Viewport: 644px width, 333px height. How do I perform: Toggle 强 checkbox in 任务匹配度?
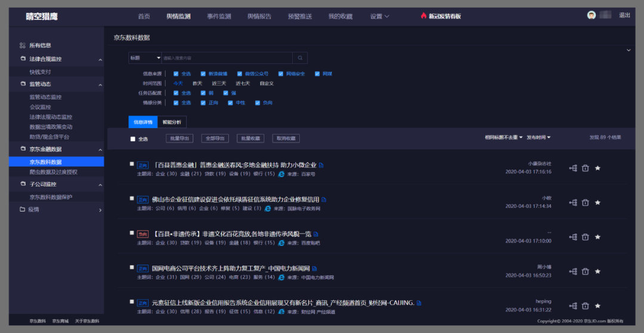tap(225, 93)
